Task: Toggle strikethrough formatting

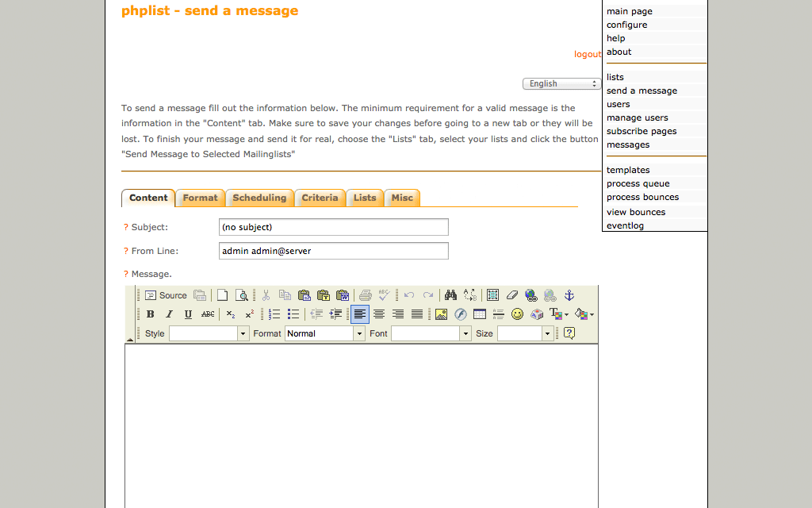Action: [x=208, y=314]
